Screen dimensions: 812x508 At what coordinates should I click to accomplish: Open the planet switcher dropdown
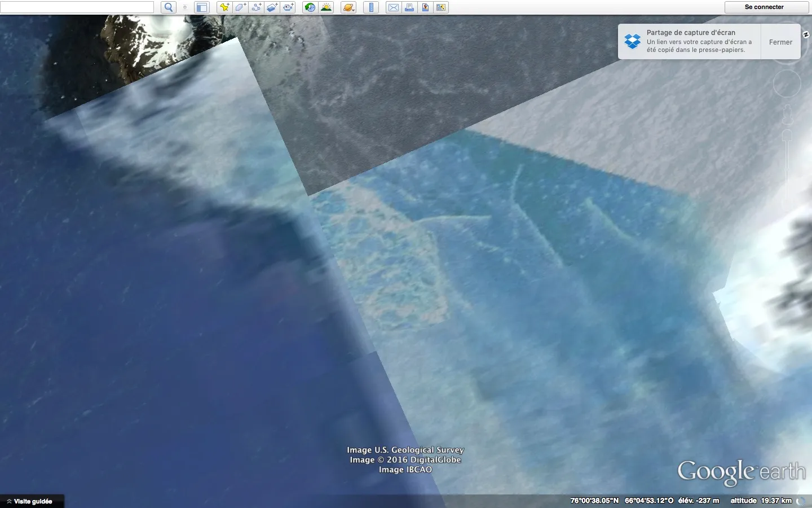[x=348, y=7]
